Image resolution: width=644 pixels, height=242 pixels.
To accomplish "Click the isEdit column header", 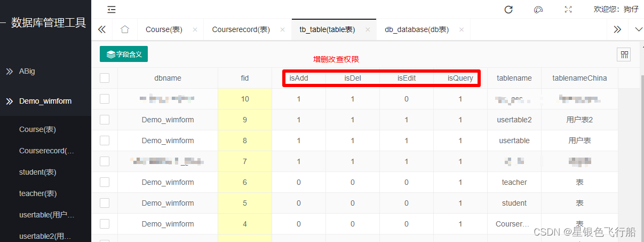I will click(x=407, y=78).
